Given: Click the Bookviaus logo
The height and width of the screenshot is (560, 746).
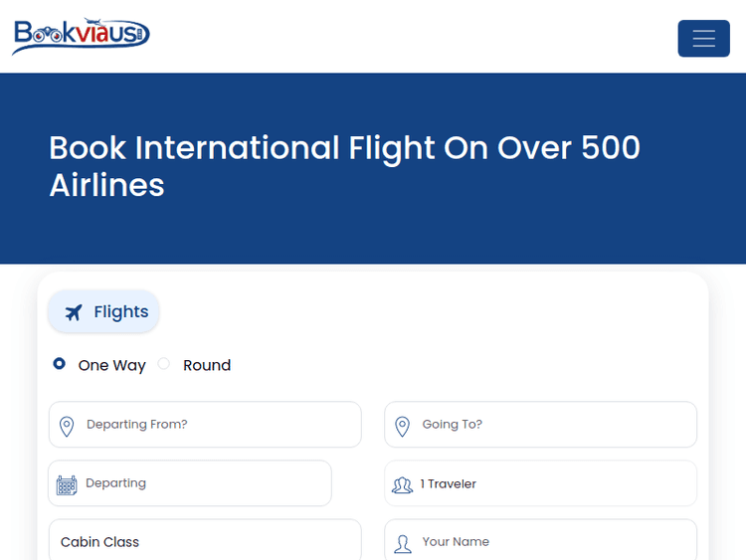Looking at the screenshot, I should [82, 37].
